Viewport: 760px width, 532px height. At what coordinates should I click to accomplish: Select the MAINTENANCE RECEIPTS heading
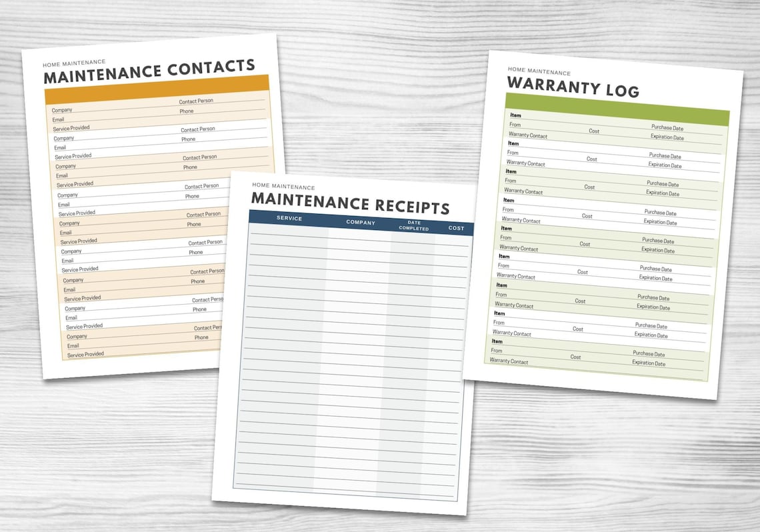(349, 205)
